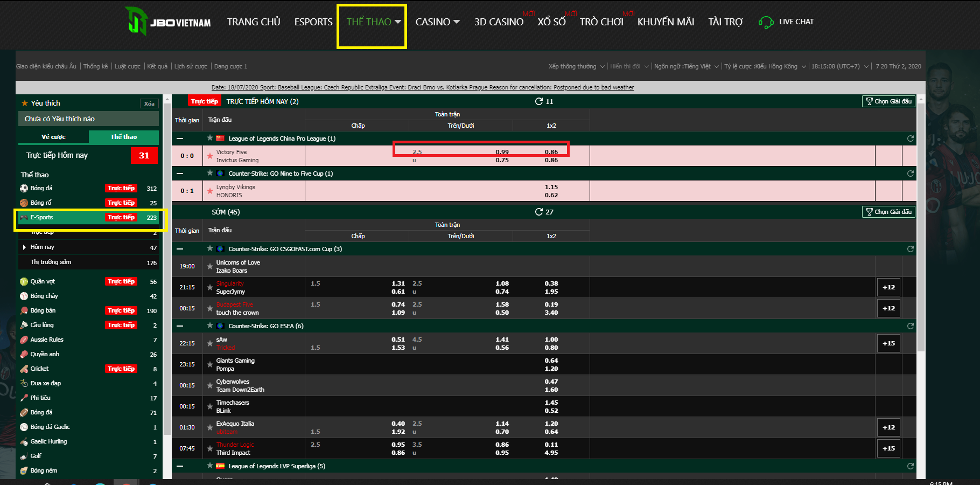This screenshot has height=485, width=980.
Task: Select odds 0.99 for Victory Five over
Action: click(502, 152)
